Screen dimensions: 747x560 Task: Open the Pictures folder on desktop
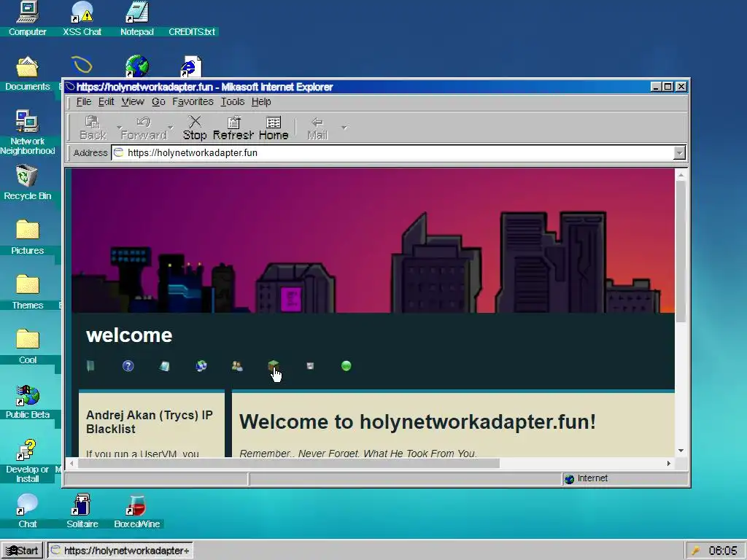27,238
